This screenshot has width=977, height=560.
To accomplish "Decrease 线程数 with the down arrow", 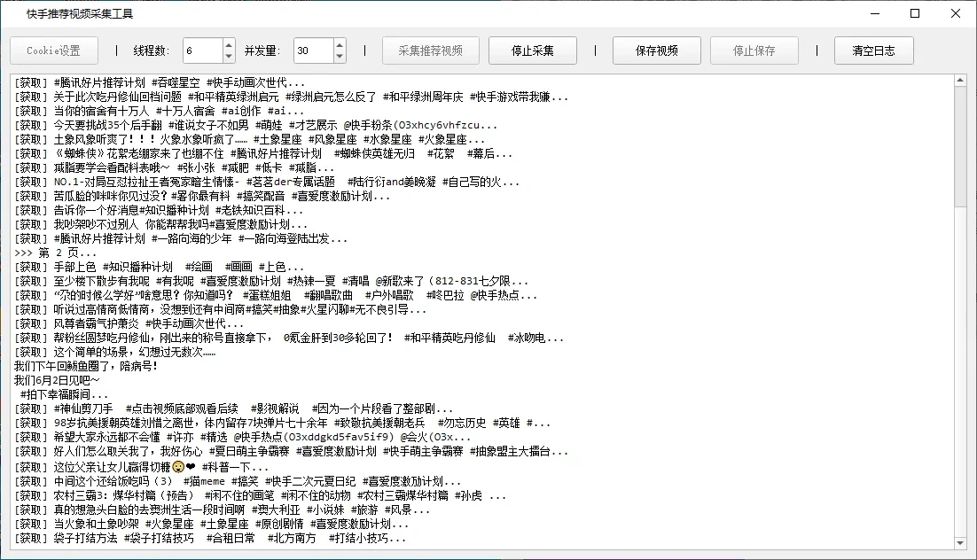I will [x=229, y=56].
